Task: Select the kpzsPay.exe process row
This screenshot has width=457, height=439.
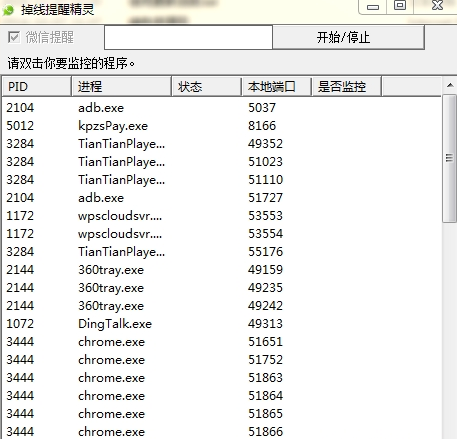Action: (x=222, y=126)
